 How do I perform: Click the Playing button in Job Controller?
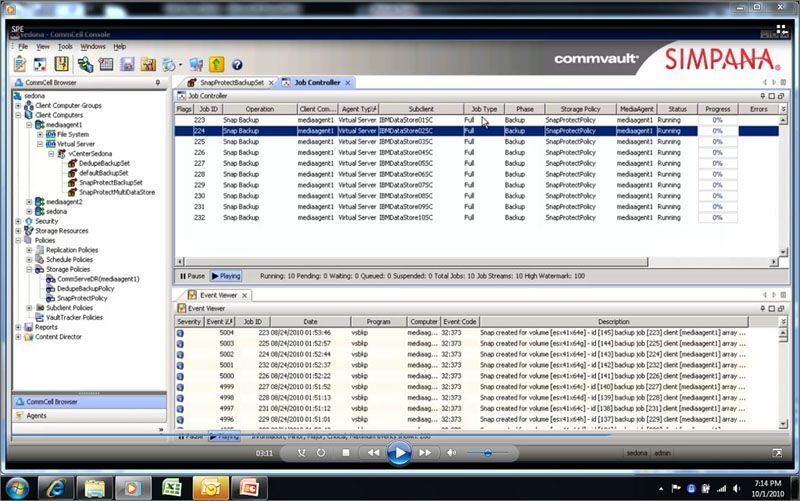pos(226,276)
